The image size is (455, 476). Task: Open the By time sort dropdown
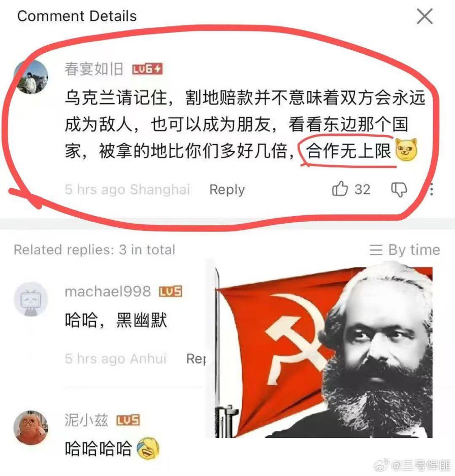405,250
